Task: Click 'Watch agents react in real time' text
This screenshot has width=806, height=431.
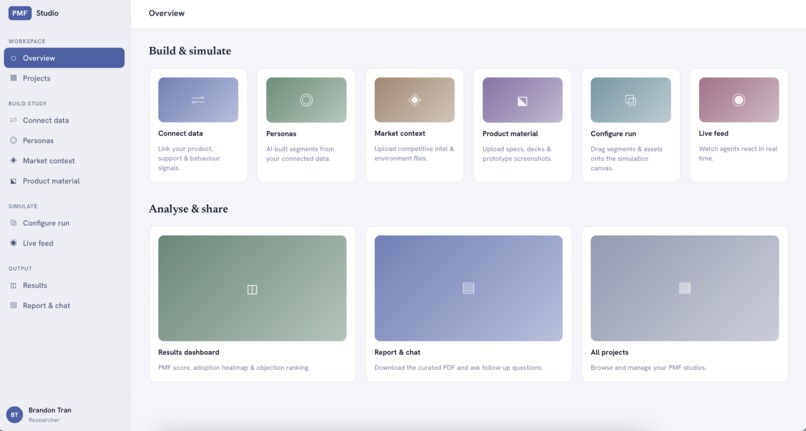Action: [x=738, y=154]
